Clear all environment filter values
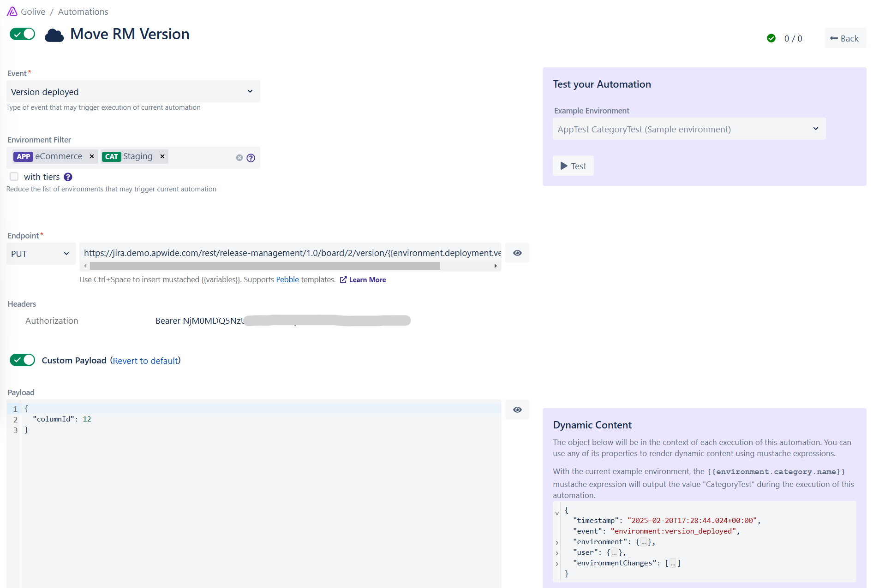The width and height of the screenshot is (873, 588). 239,158
